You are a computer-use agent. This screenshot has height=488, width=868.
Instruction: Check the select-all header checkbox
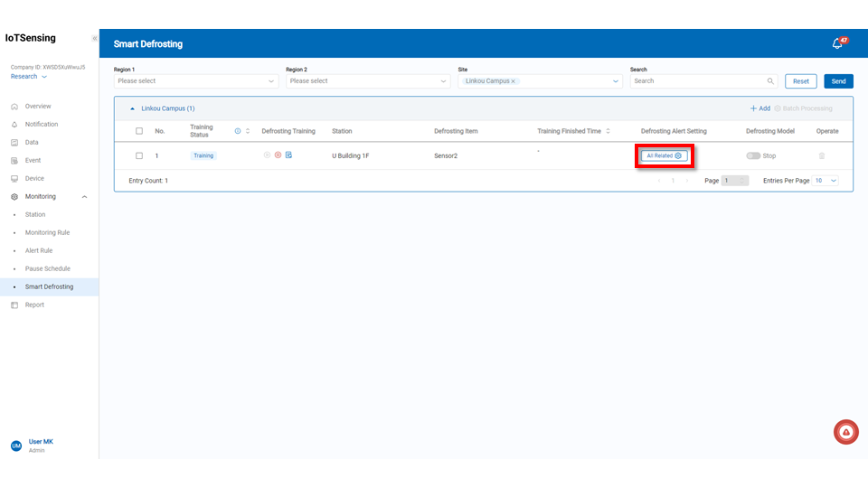[x=139, y=131]
